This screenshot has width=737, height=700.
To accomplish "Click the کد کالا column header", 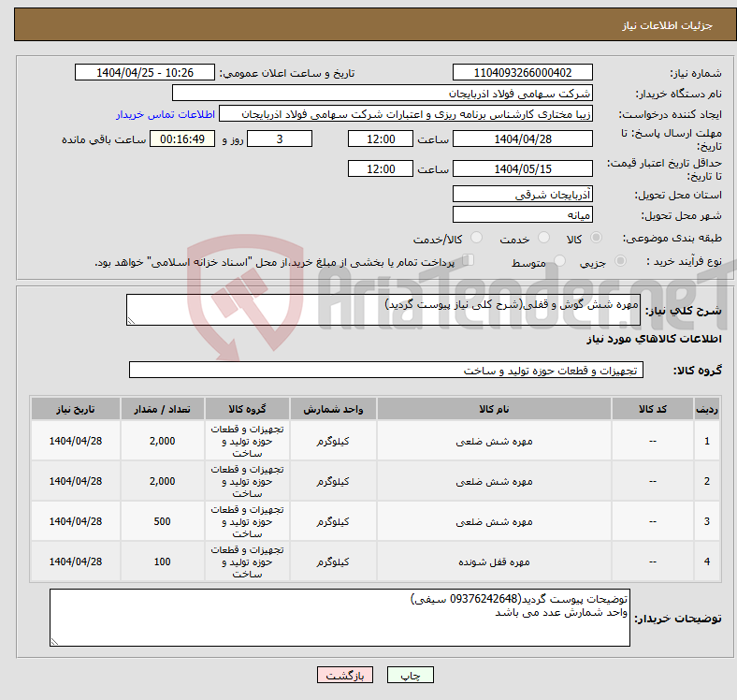I will pyautogui.click(x=653, y=409).
